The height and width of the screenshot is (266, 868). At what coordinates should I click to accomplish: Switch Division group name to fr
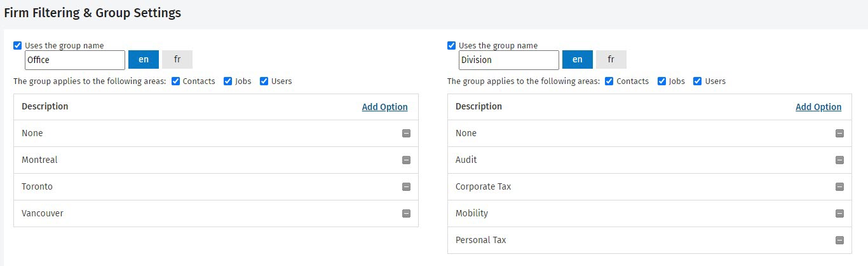[x=611, y=60]
